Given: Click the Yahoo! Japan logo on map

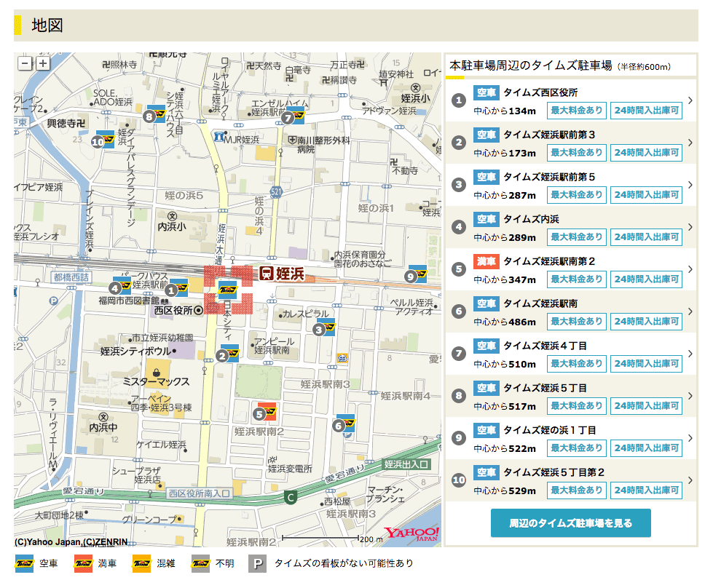Looking at the screenshot, I should click(411, 533).
